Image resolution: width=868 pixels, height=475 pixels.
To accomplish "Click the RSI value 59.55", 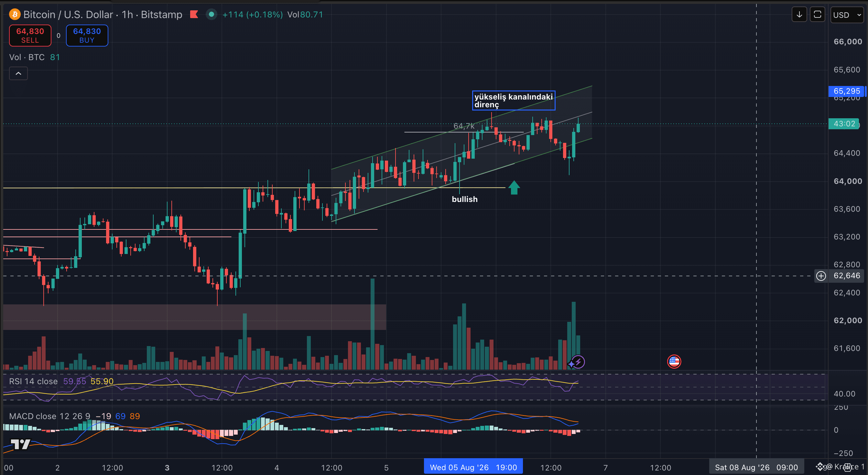I will coord(74,381).
